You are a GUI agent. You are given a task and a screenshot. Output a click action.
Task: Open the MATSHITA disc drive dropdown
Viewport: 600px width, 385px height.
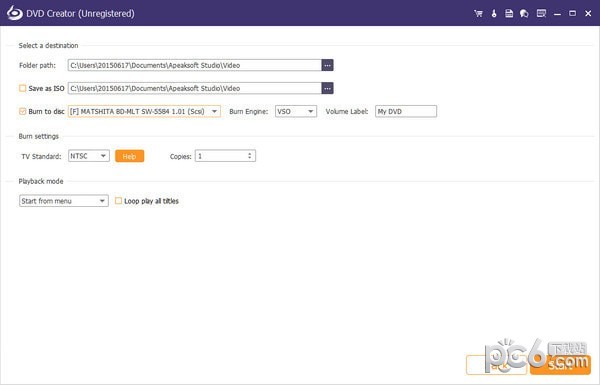144,111
